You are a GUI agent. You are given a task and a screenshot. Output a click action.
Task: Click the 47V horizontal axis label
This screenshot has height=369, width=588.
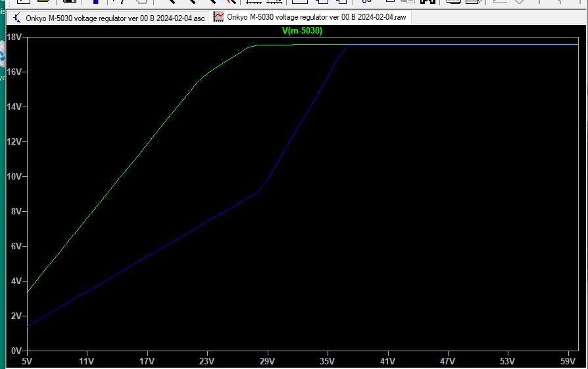(x=448, y=361)
